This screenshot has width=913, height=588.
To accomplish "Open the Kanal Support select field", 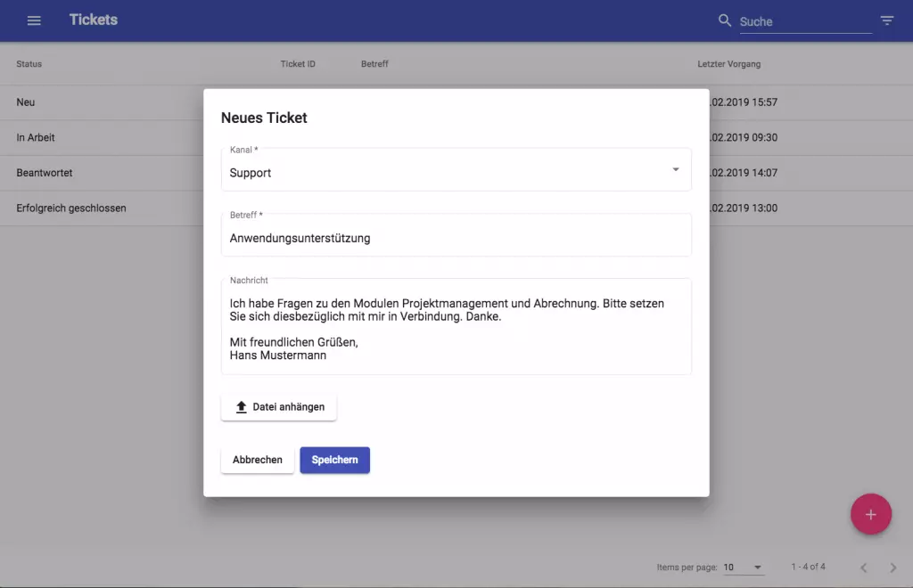I will point(456,170).
